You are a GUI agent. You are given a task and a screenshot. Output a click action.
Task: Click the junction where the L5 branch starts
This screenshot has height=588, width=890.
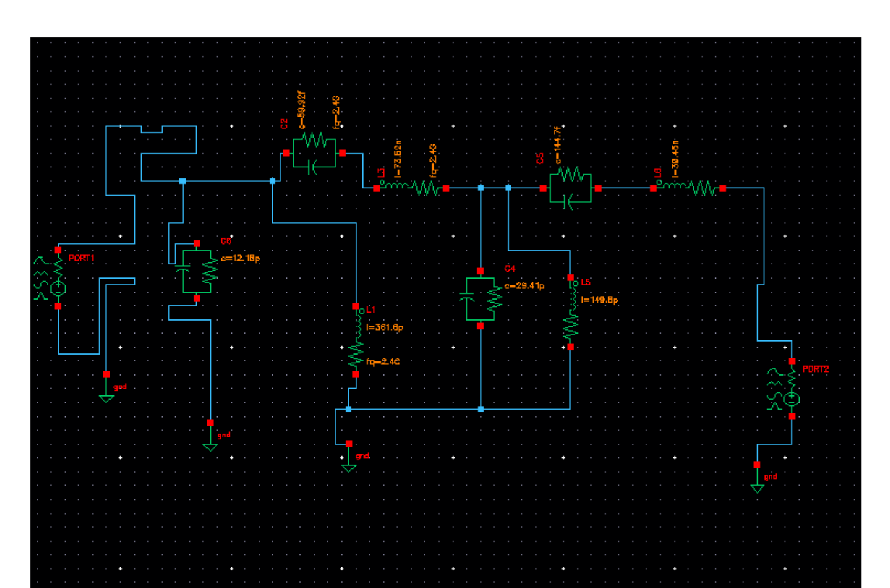pos(508,187)
